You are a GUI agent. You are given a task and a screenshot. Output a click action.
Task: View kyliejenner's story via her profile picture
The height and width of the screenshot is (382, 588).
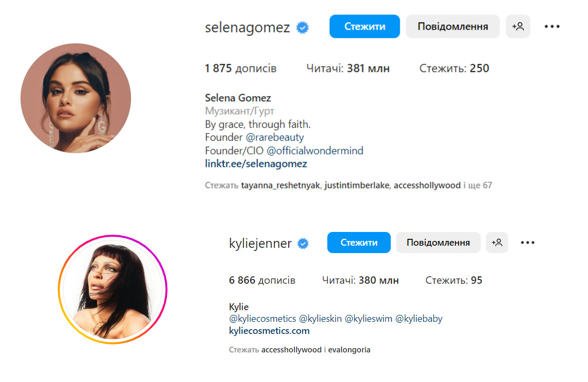[x=113, y=290]
